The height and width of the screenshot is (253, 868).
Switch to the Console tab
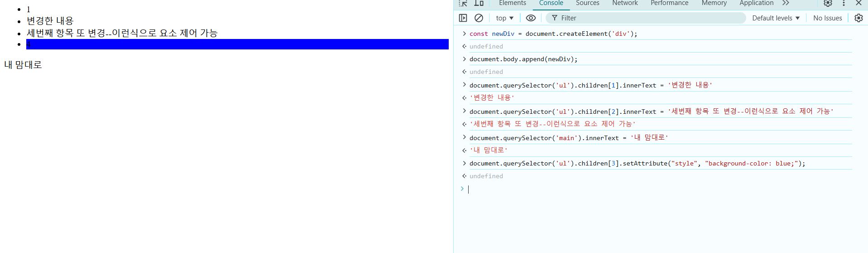[x=551, y=3]
